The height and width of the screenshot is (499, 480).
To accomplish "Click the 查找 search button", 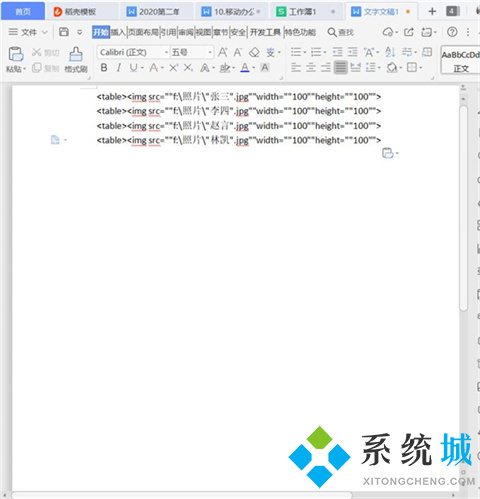I will (340, 32).
